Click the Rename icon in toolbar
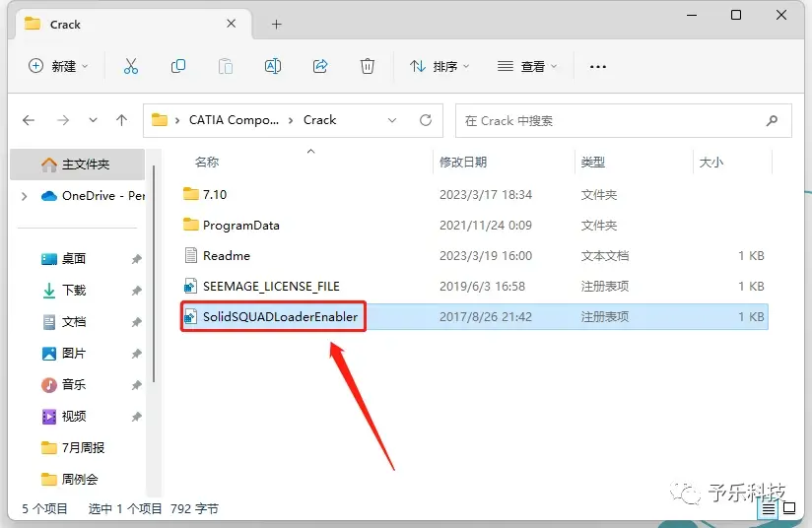The width and height of the screenshot is (812, 528). [x=273, y=66]
